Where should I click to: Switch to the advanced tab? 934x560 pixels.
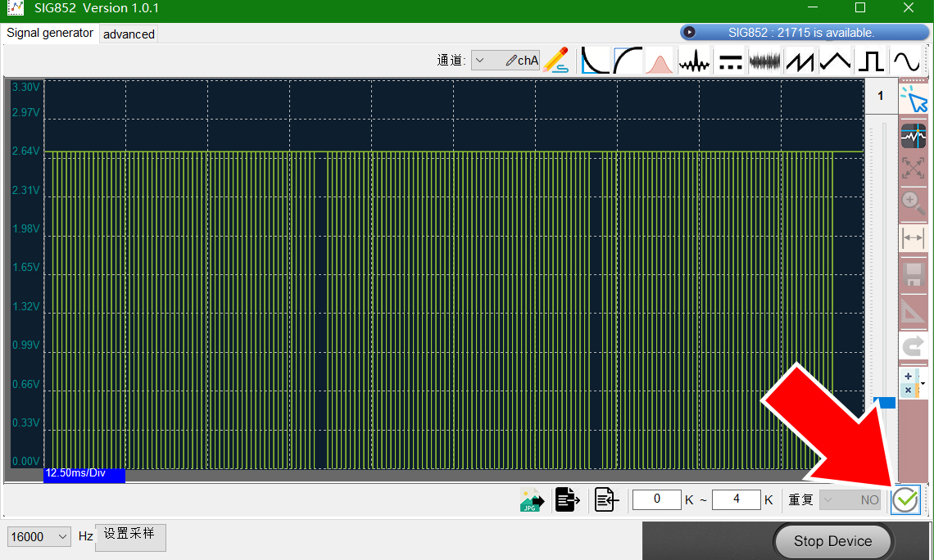pyautogui.click(x=129, y=34)
